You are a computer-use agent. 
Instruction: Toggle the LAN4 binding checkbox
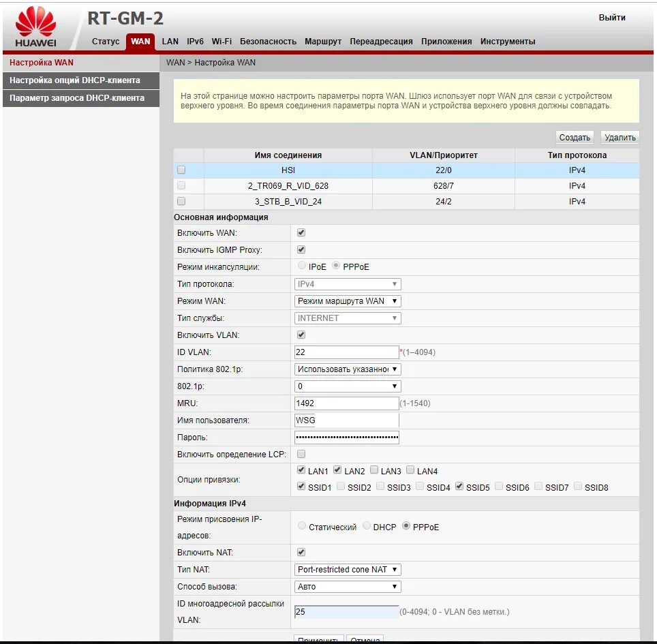click(x=410, y=470)
